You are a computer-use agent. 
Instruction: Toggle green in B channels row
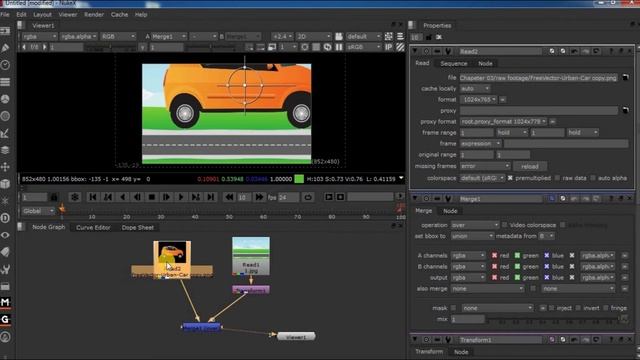517,267
